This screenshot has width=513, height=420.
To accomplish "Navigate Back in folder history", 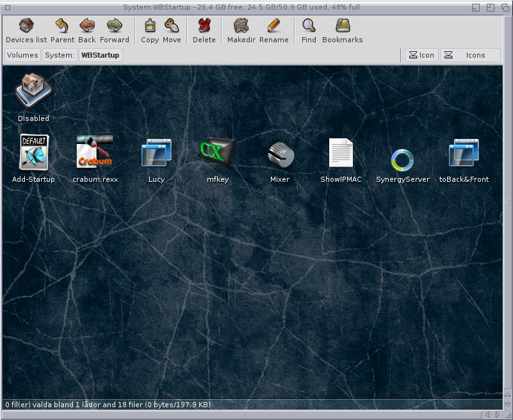I will [86, 31].
